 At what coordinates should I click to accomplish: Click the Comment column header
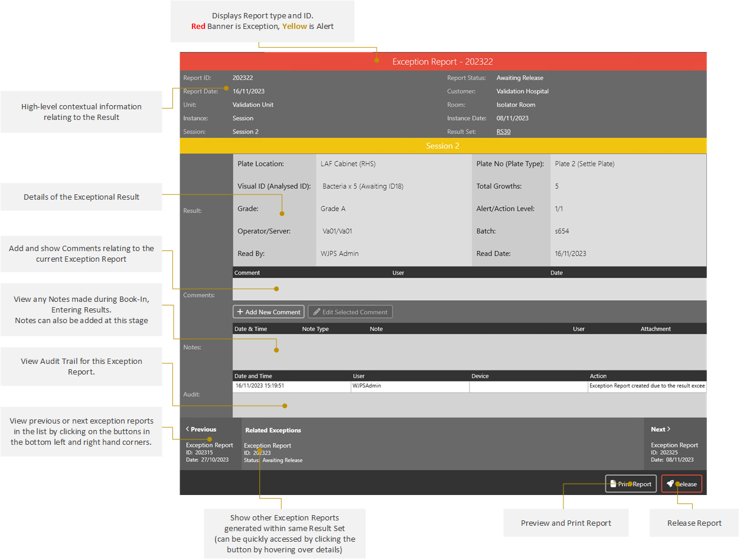point(248,272)
